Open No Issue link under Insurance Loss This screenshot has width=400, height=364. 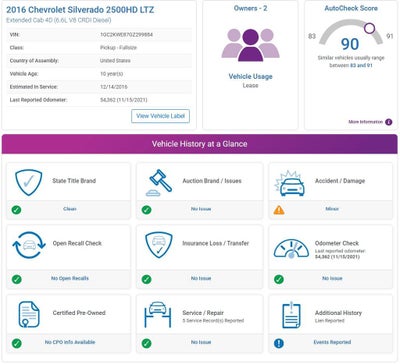pos(201,278)
